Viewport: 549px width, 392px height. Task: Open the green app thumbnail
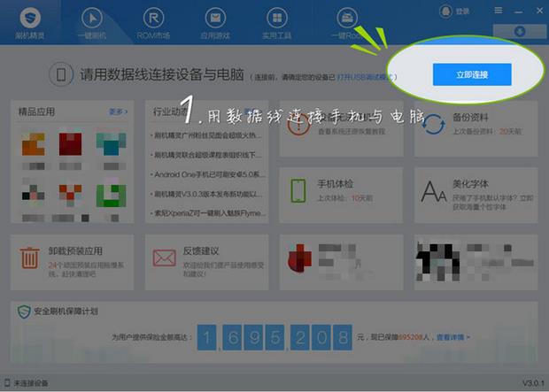pyautogui.click(x=111, y=196)
